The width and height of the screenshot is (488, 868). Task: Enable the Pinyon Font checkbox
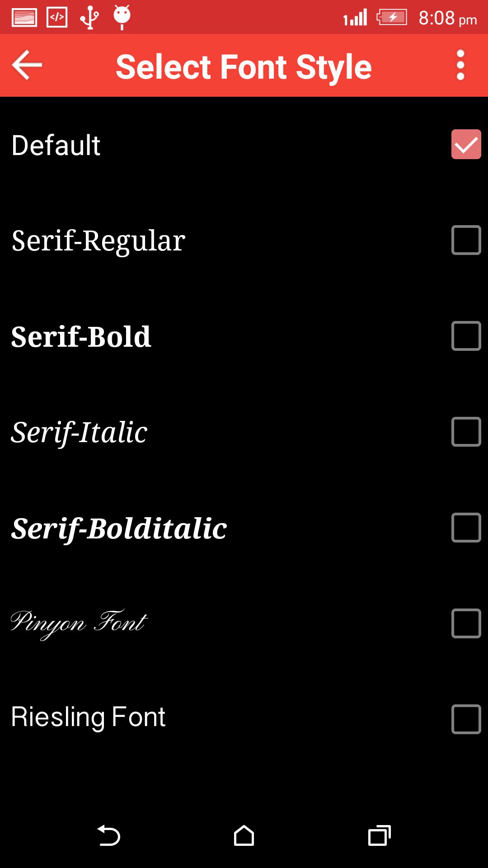click(x=466, y=623)
